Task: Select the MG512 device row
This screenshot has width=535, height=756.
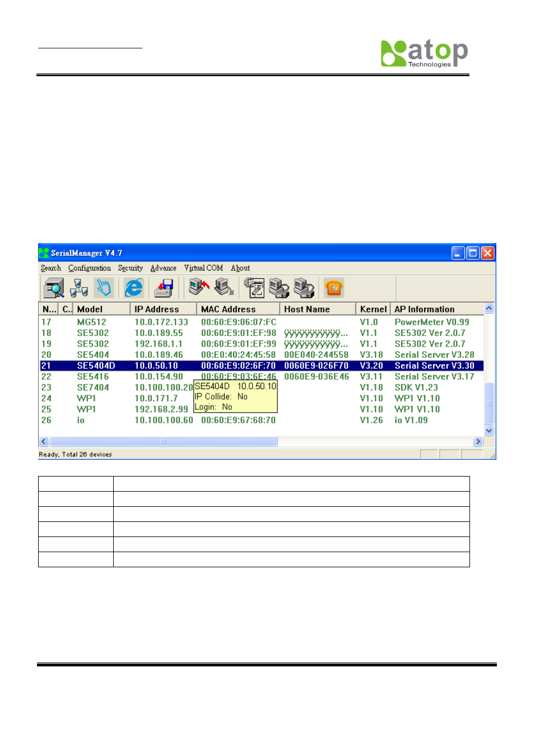Action: (261, 322)
